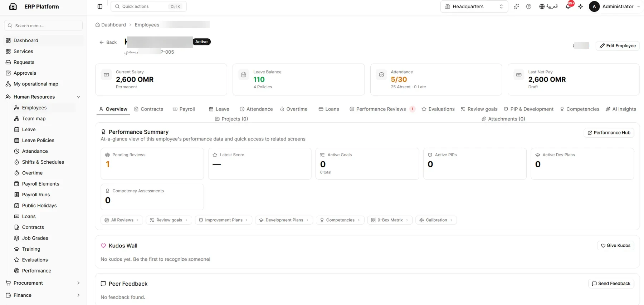Toggle light/dark theme sun icon
Screen dimensions: 644x305
[x=580, y=6]
